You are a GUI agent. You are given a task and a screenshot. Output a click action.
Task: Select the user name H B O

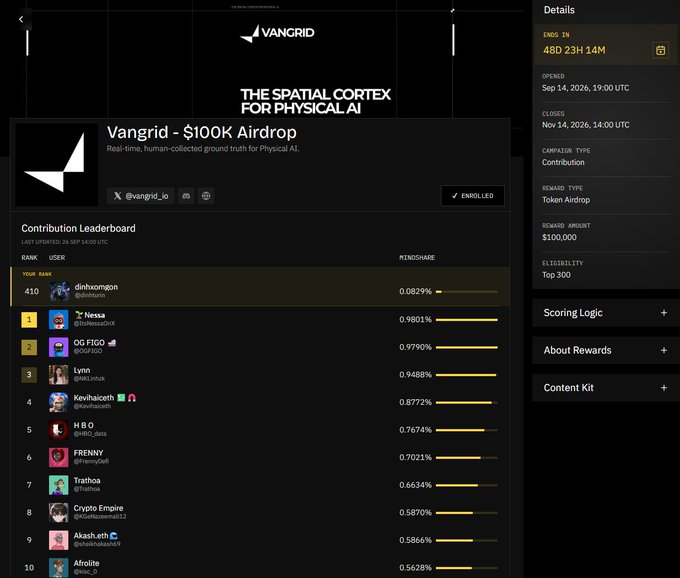84,425
